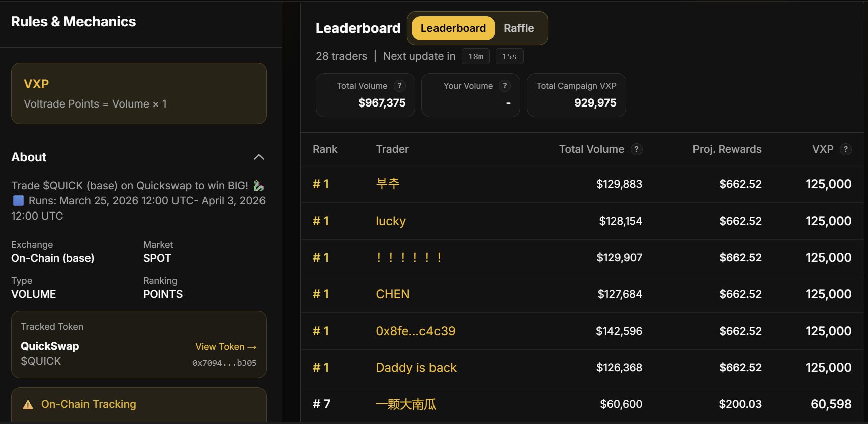
Task: Click help icon beside Total Volume column header
Action: point(637,149)
